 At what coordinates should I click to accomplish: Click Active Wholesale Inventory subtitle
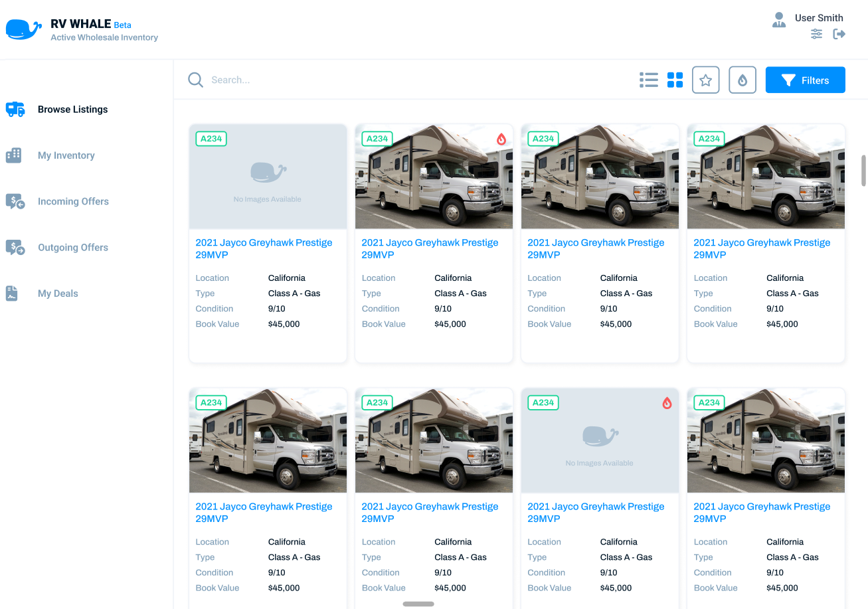coord(104,38)
